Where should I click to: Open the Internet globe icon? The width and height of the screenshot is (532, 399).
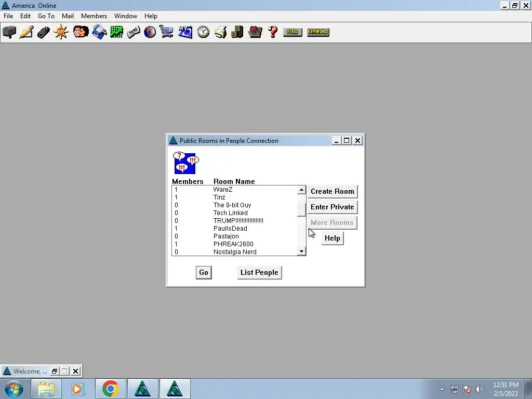(x=150, y=32)
